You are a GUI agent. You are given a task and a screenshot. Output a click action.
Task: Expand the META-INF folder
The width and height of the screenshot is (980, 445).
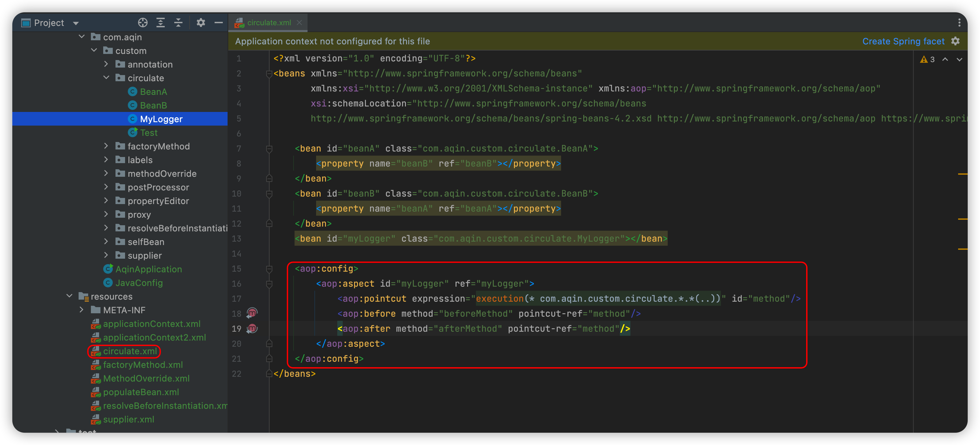82,310
